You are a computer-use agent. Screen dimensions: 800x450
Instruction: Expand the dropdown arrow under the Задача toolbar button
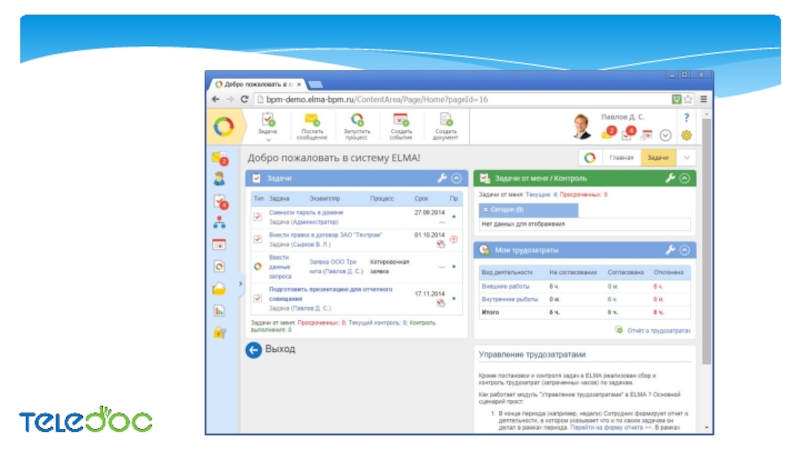coord(268,140)
